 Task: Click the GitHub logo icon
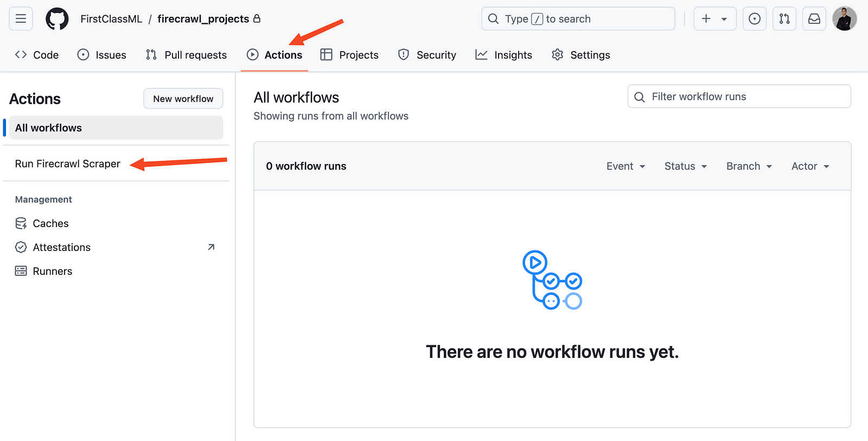[x=57, y=19]
